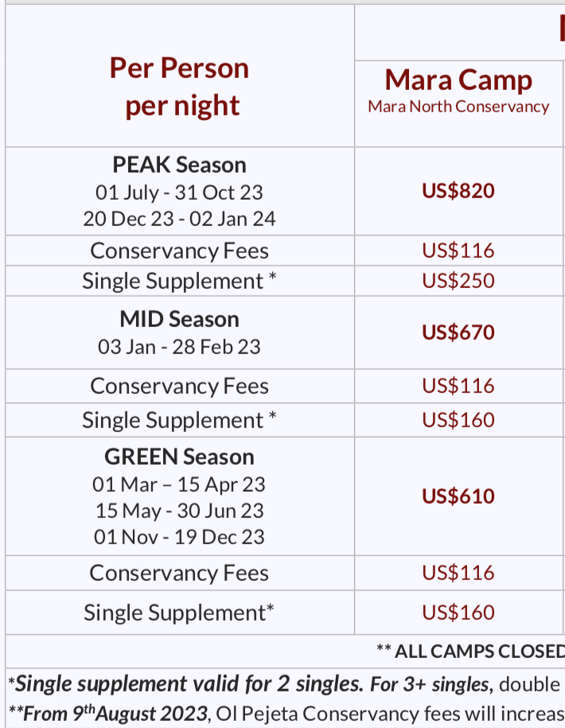Click the Per Person per night header
The image size is (565, 728).
(x=179, y=87)
